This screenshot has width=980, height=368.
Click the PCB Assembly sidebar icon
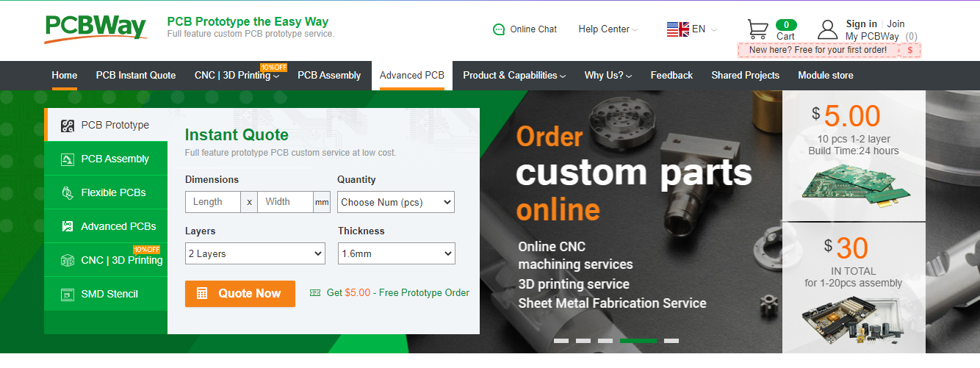click(x=68, y=159)
